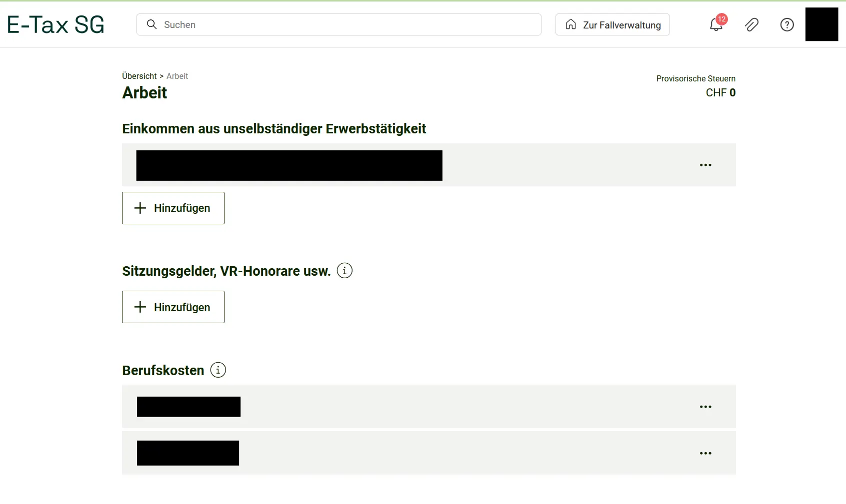Screen dimensions: 846x504
Task: Show info for Berufskosten
Action: point(218,370)
